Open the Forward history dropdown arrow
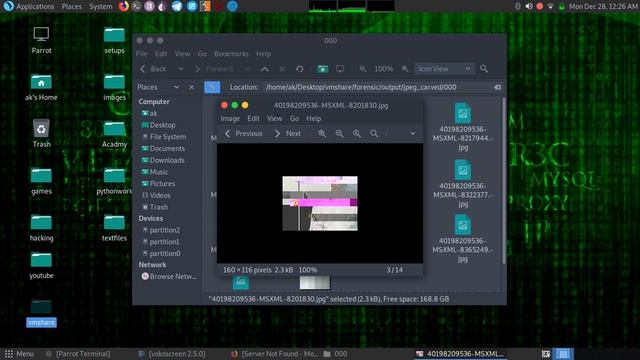640x360 pixels. [247, 69]
